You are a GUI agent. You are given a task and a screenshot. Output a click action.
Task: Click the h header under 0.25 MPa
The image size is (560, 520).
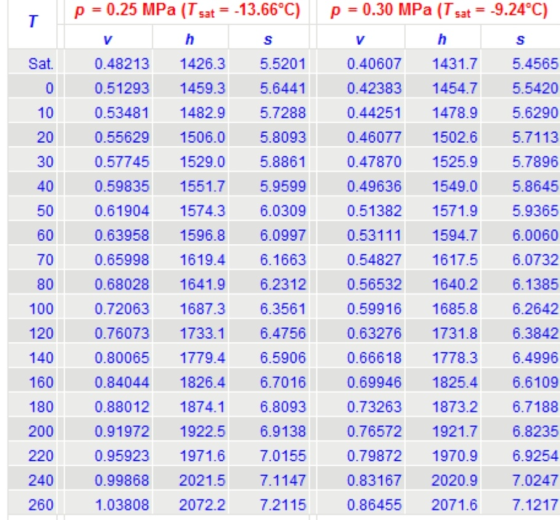(190, 39)
